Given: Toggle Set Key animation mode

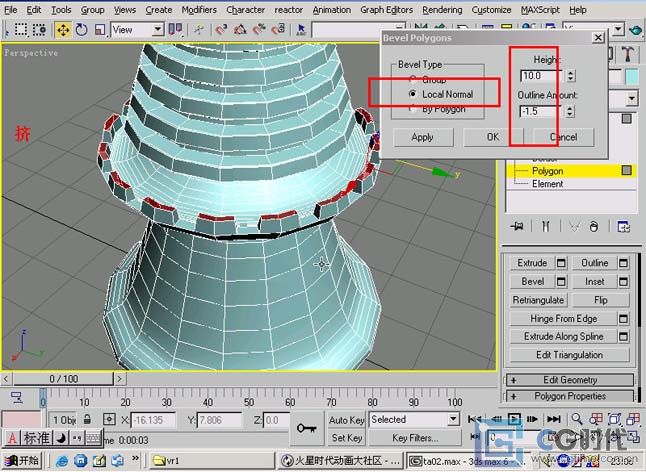Looking at the screenshot, I should point(347,437).
